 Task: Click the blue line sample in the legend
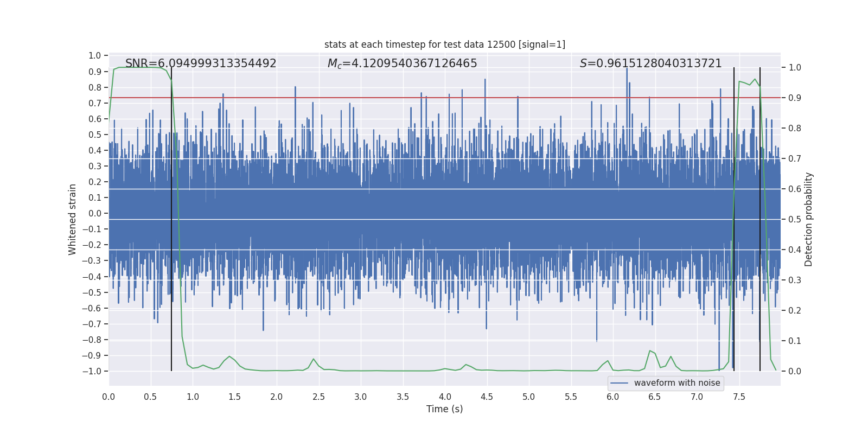coord(619,383)
